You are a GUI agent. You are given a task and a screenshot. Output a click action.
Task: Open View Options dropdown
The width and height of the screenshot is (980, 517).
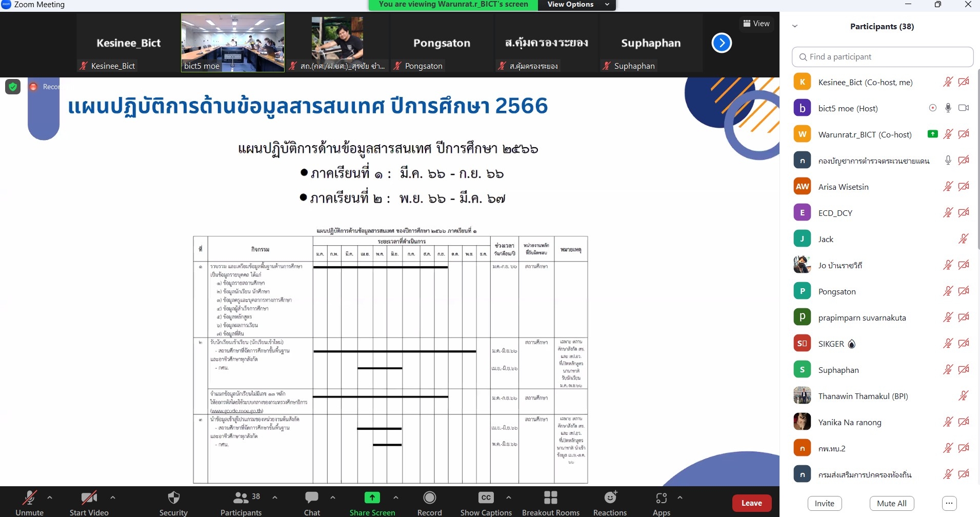[x=576, y=5]
